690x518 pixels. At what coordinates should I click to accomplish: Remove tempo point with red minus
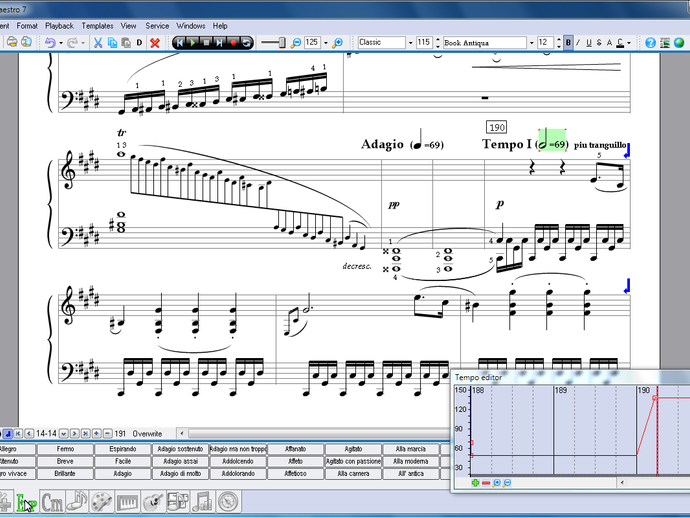486,483
